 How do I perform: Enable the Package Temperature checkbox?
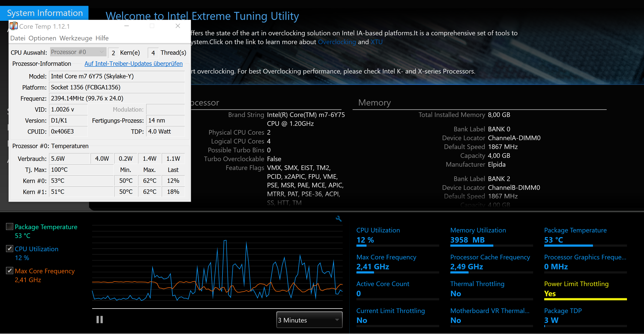pos(9,226)
